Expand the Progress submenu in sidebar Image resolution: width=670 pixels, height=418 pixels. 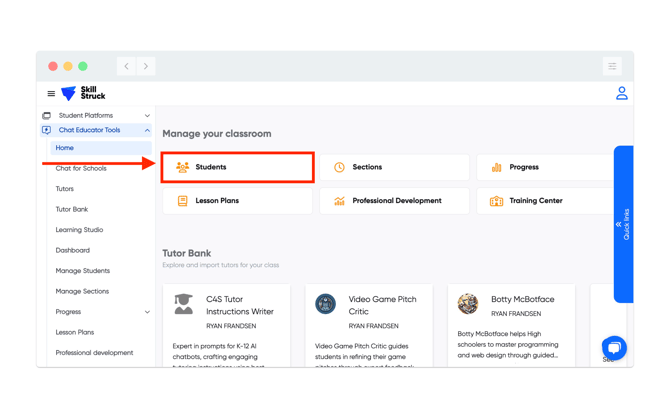point(147,312)
